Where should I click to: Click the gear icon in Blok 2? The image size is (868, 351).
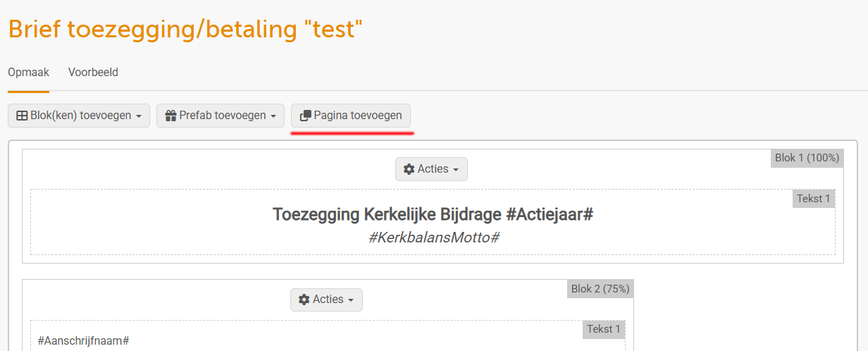(x=304, y=300)
